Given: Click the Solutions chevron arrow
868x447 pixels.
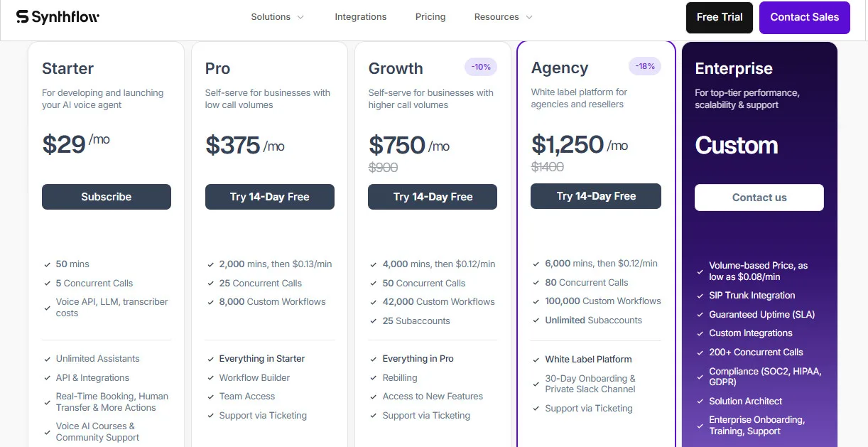Looking at the screenshot, I should 300,16.
